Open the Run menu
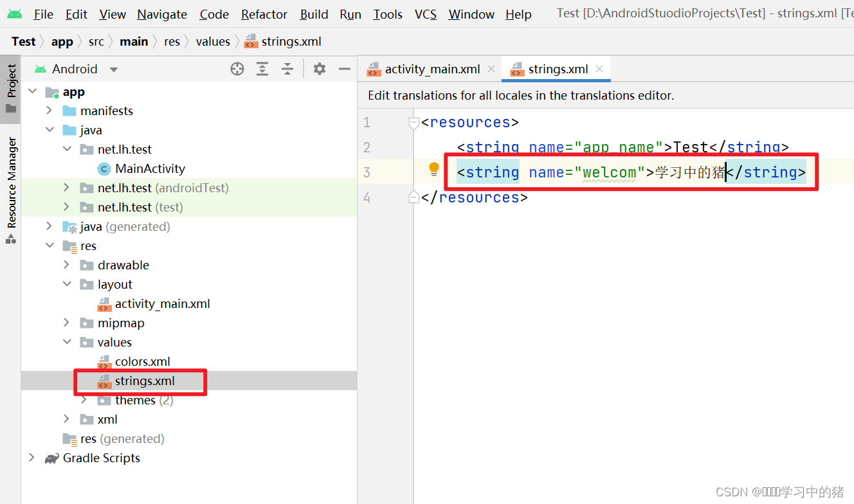The image size is (854, 504). tap(350, 14)
